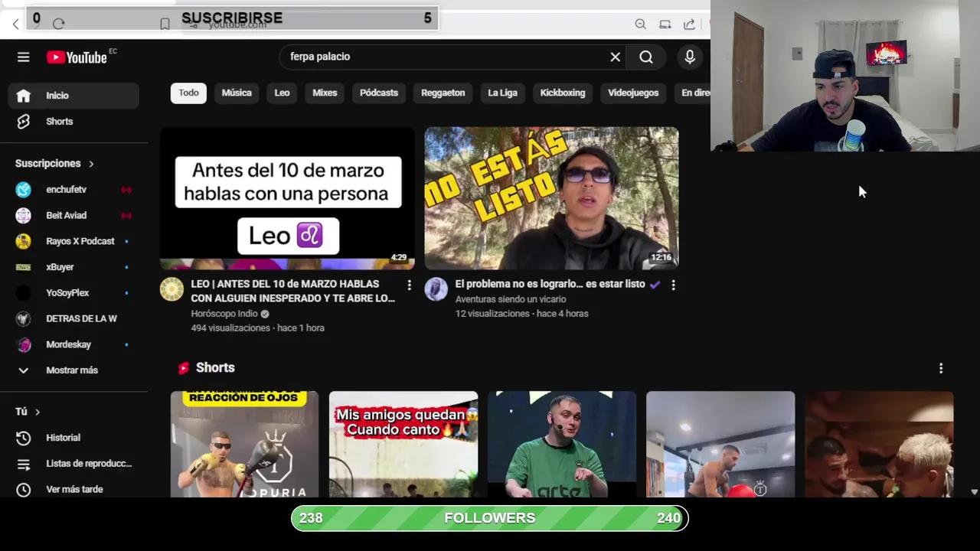This screenshot has width=980, height=551.
Task: Click the magnifier search button
Action: pyautogui.click(x=646, y=57)
